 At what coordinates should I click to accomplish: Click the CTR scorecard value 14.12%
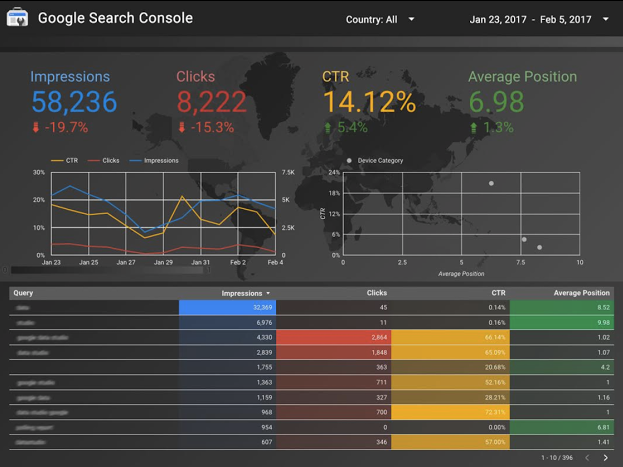coord(369,102)
